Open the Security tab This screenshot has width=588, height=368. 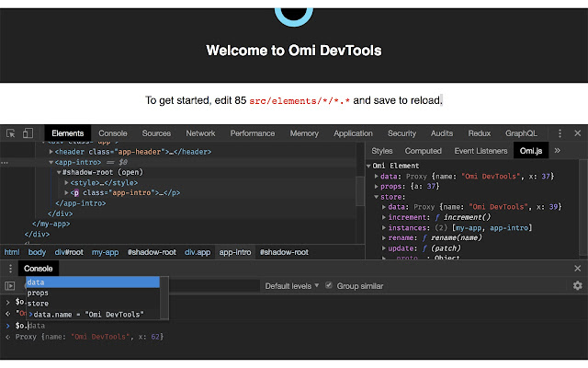point(401,133)
